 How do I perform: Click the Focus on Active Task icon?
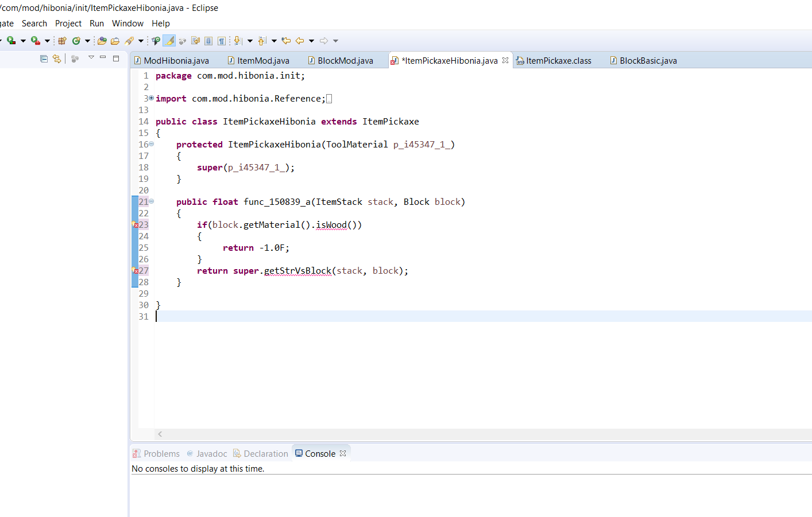[x=75, y=59]
